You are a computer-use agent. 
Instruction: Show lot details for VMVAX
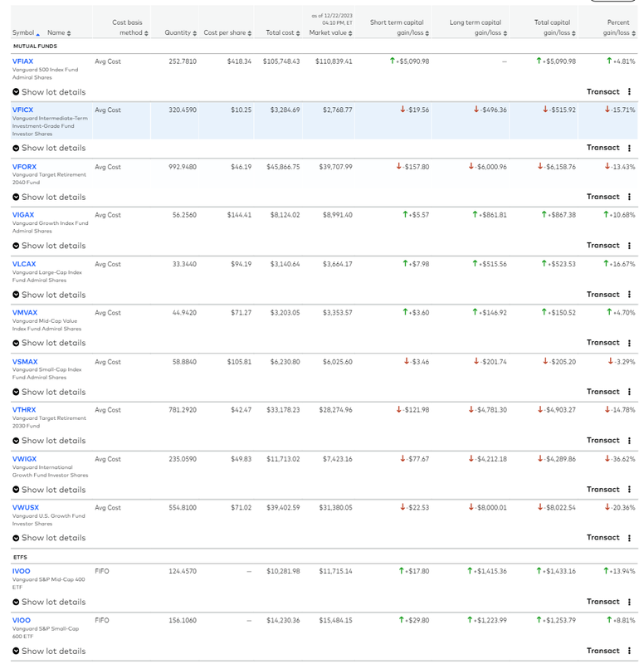click(49, 343)
